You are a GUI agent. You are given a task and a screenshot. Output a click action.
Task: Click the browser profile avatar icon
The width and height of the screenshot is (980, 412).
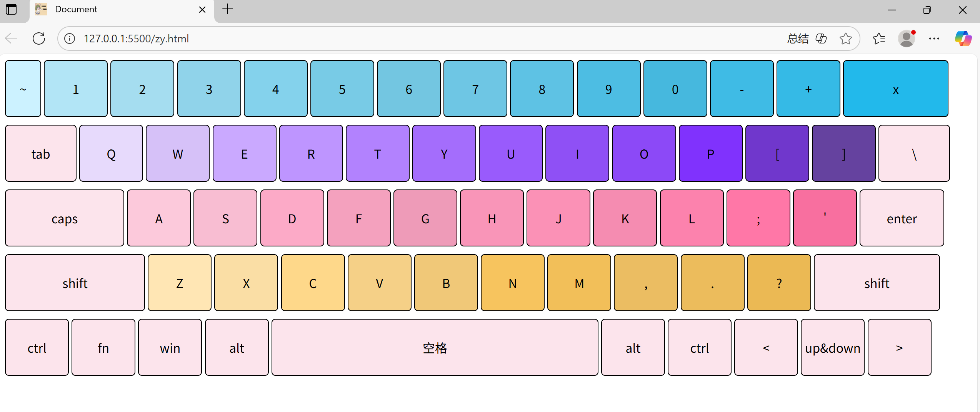coord(907,39)
